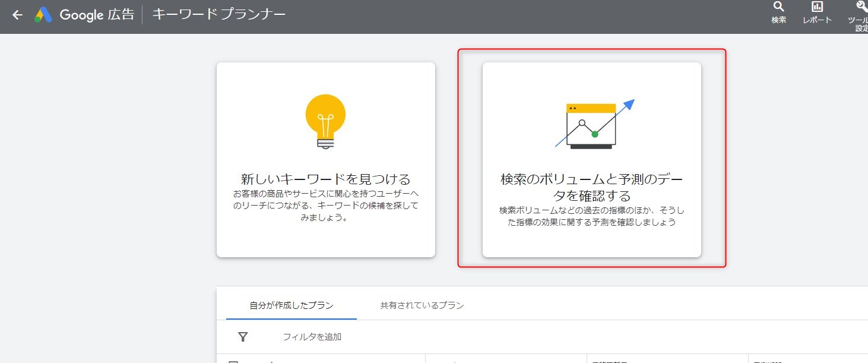Toggle the select-all checkbox in plan table
Image resolution: width=868 pixels, height=363 pixels.
point(233,361)
